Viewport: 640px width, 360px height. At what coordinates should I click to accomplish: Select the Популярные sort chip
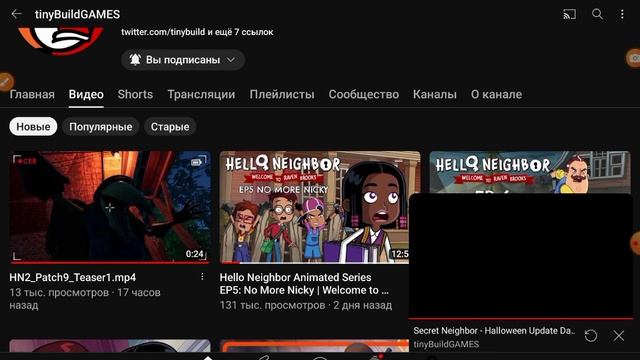(101, 127)
